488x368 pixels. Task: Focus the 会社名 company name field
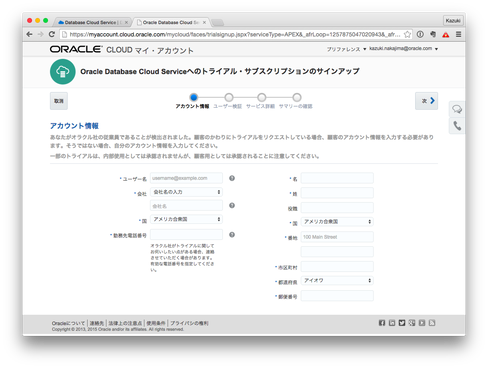(x=186, y=206)
